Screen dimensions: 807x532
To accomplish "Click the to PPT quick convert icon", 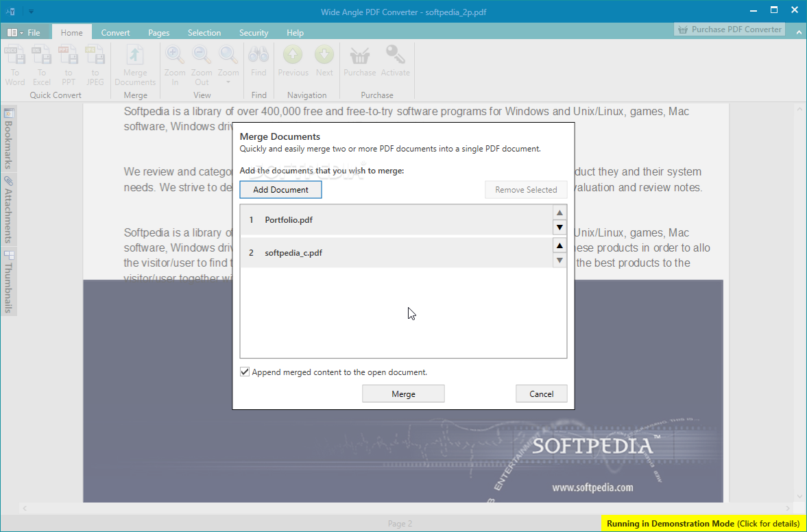I will 69,65.
